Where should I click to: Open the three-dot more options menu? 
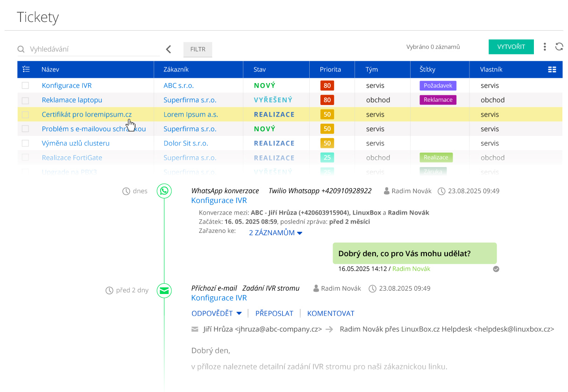pyautogui.click(x=545, y=47)
